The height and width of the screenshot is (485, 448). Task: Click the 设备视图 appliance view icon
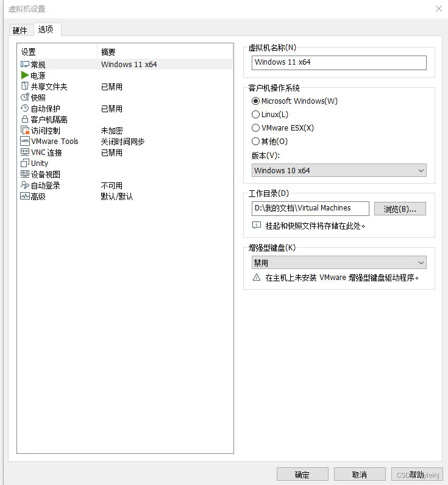point(25,174)
